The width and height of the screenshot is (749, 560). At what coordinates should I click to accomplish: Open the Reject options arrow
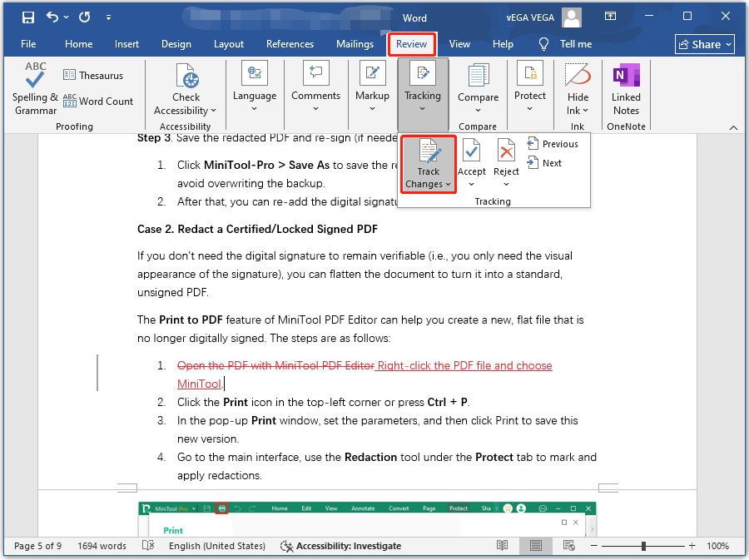(506, 184)
